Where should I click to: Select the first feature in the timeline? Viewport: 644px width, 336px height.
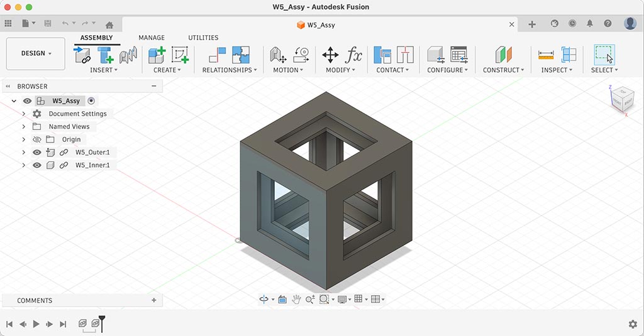pos(82,323)
